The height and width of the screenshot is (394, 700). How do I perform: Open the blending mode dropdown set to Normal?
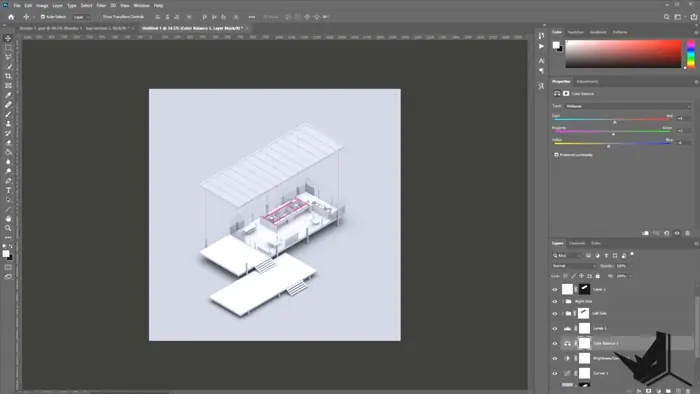coord(574,266)
